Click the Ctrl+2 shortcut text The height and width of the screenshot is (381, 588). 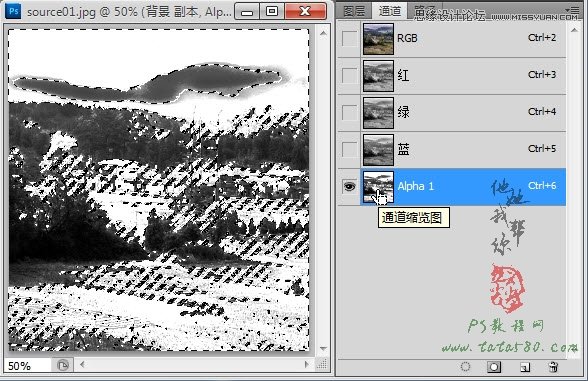pos(542,38)
